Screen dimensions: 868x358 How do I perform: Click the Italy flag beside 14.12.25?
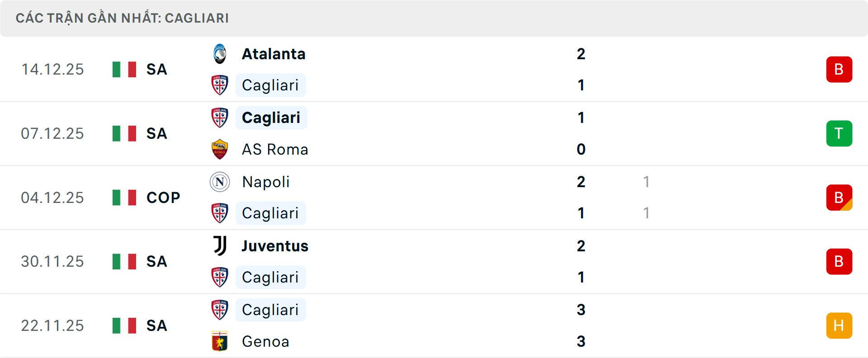(124, 69)
